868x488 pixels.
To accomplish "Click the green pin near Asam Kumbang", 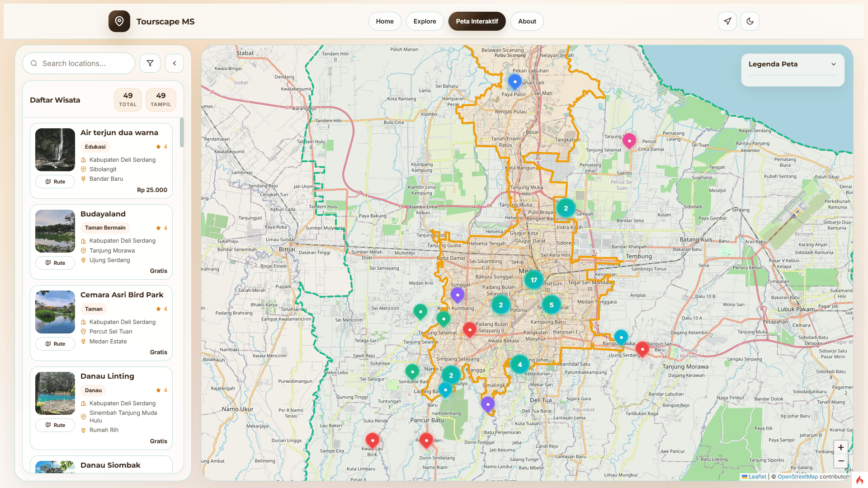I will [443, 319].
